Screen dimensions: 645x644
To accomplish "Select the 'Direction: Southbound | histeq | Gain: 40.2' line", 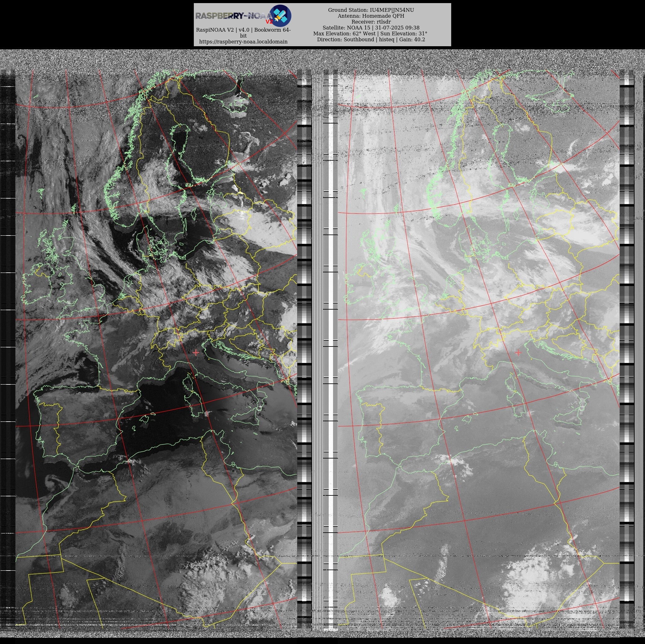I will pos(371,39).
